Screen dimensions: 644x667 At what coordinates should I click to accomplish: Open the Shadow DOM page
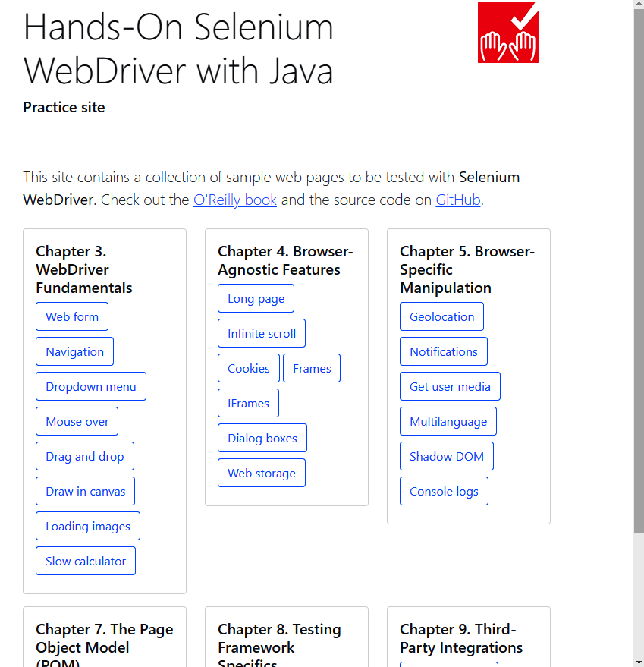(447, 457)
